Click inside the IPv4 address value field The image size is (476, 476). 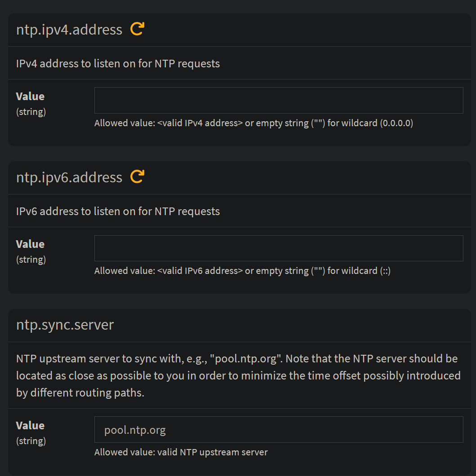coord(279,100)
